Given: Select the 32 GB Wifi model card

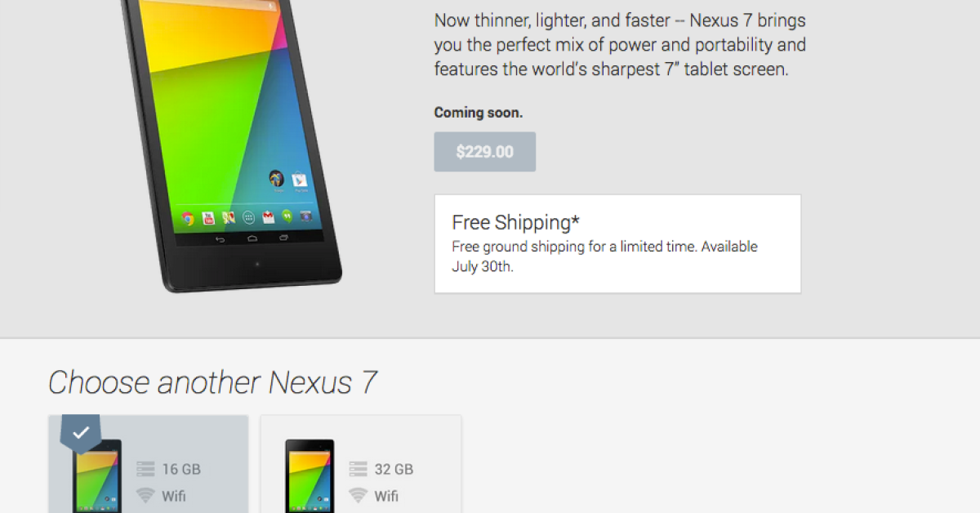Looking at the screenshot, I should (361, 464).
